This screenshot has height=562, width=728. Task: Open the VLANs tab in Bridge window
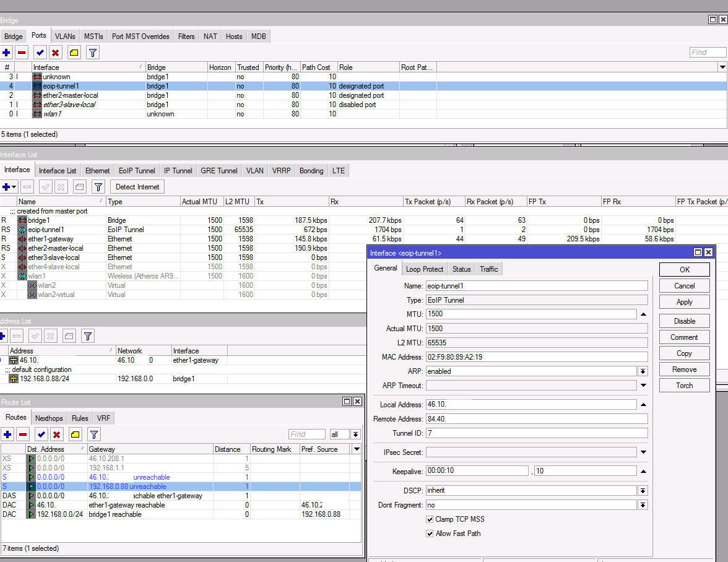tap(65, 37)
